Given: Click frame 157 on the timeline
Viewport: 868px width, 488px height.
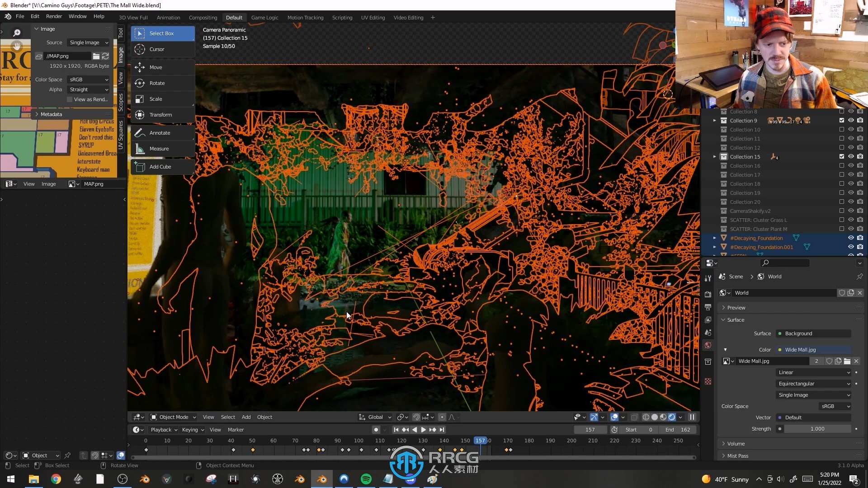Looking at the screenshot, I should click(481, 441).
